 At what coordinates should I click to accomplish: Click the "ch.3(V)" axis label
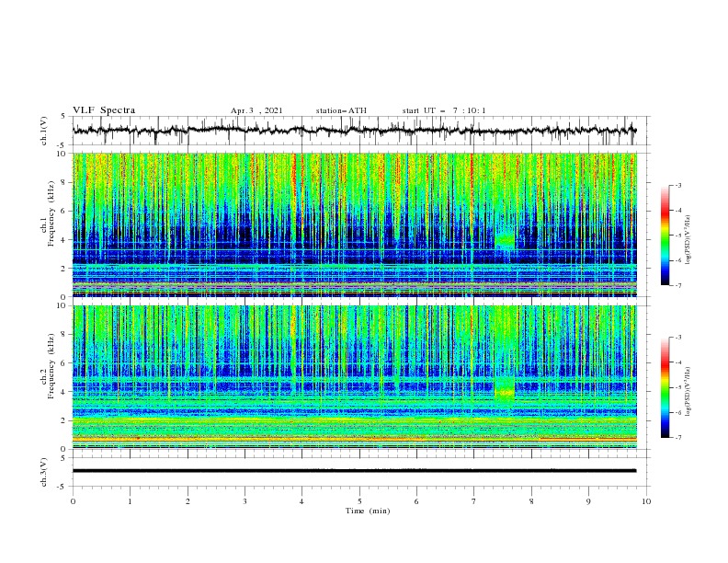tap(44, 472)
